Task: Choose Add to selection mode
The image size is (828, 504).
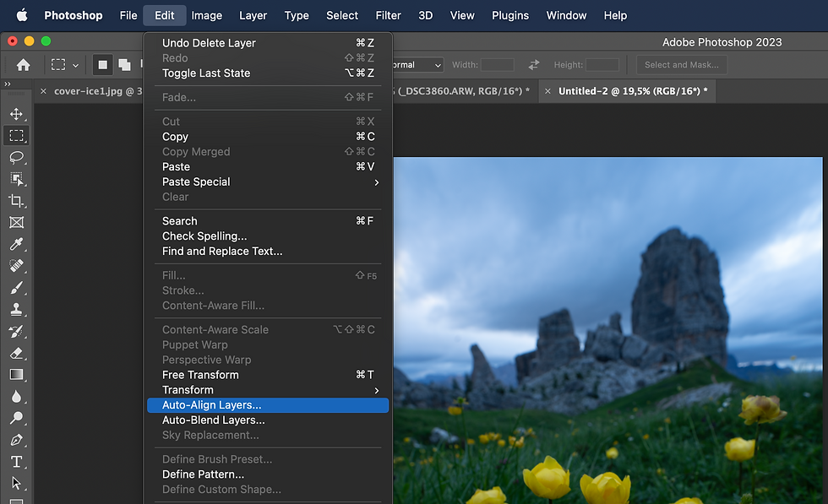Action: coord(125,65)
